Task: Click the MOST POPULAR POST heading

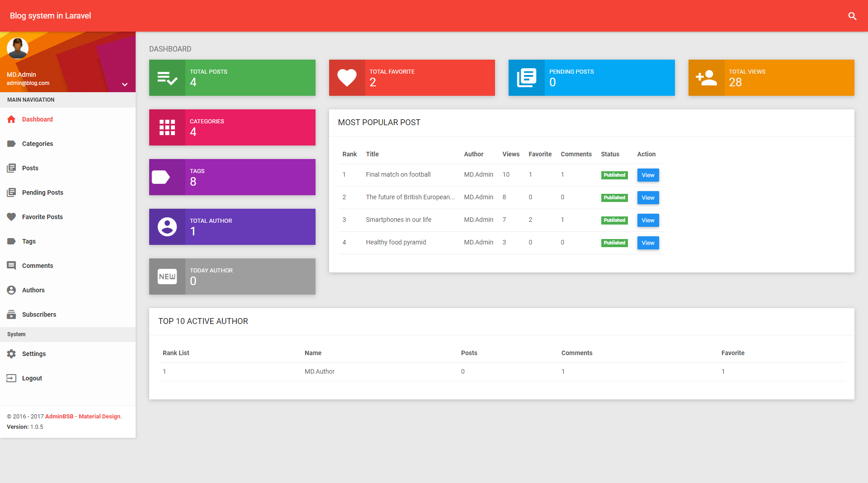Action: click(x=379, y=122)
